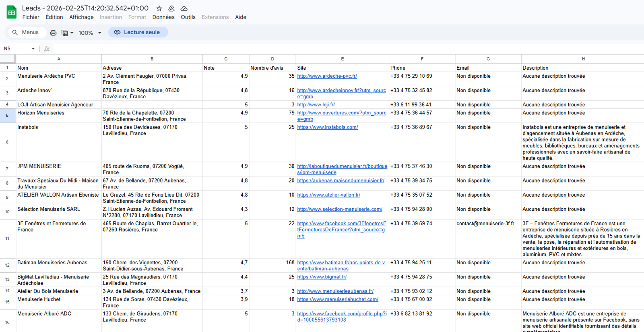The width and height of the screenshot is (644, 332).
Task: Select cell 'Atelier Du Bois Menuiserie'
Action: pos(59,291)
